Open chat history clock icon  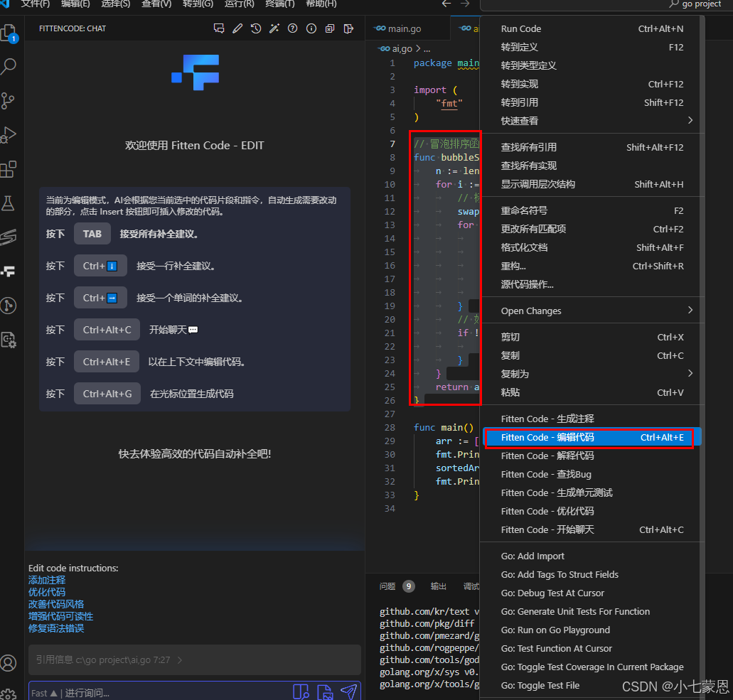(x=256, y=29)
